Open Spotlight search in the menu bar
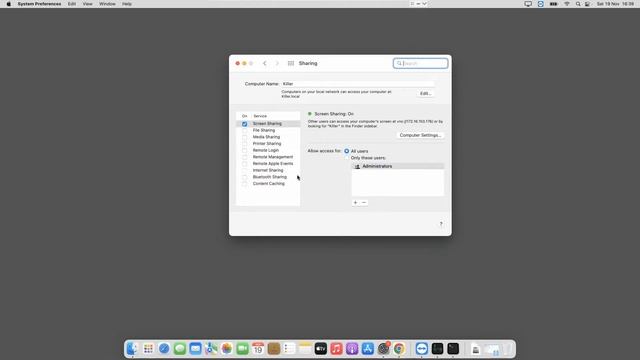The width and height of the screenshot is (640, 360). tap(578, 4)
